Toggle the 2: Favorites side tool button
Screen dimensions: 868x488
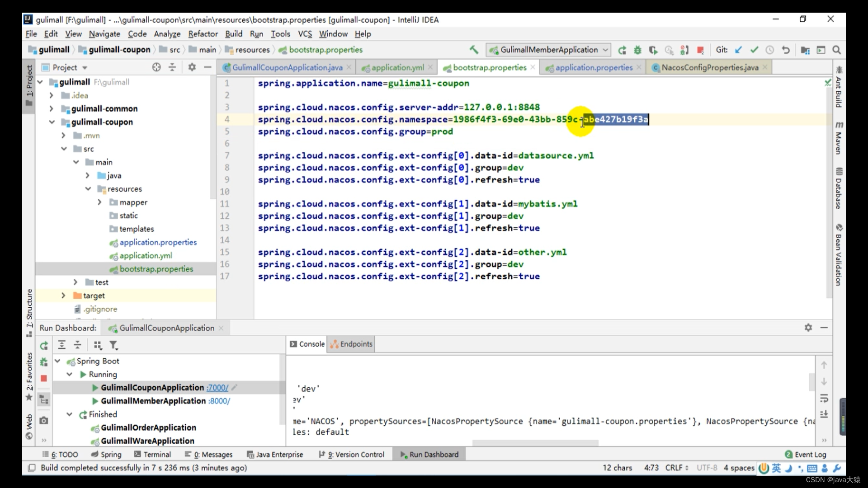29,376
